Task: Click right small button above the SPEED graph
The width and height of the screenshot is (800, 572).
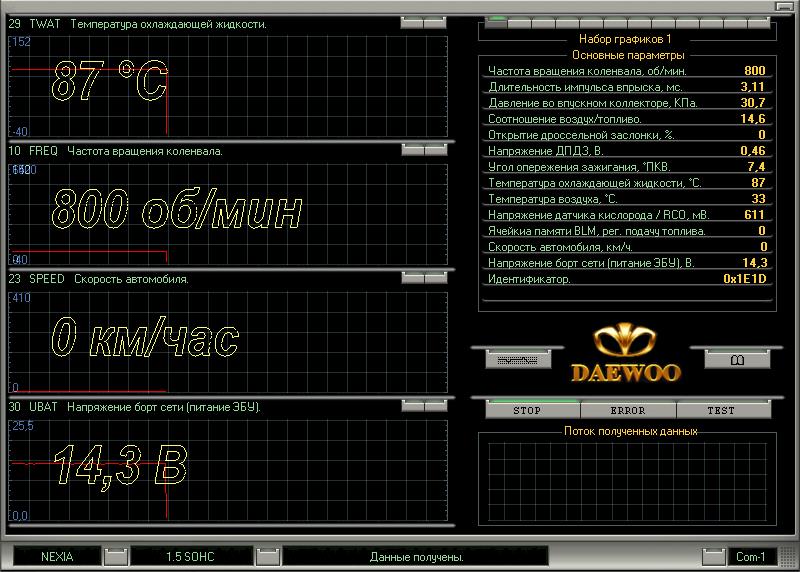Action: 435,278
